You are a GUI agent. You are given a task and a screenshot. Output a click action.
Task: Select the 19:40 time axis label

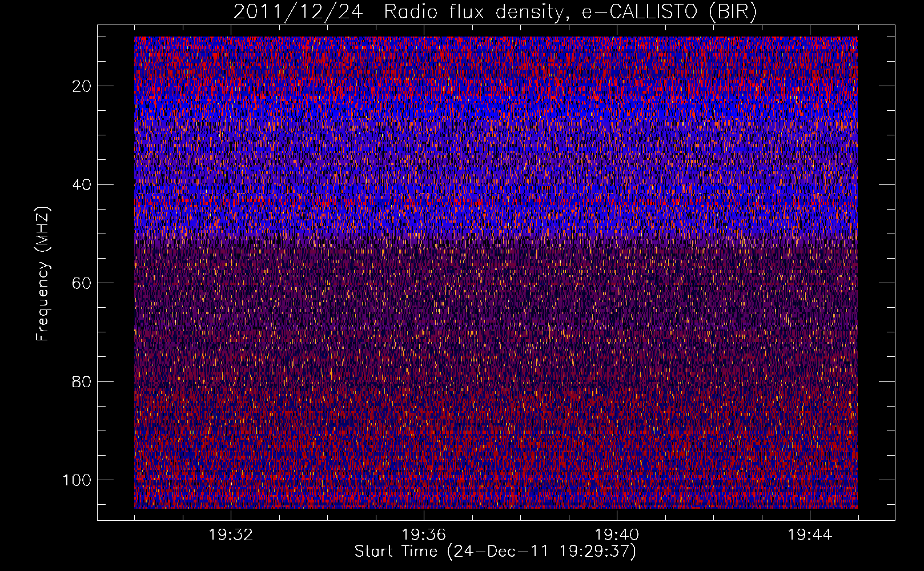point(617,535)
